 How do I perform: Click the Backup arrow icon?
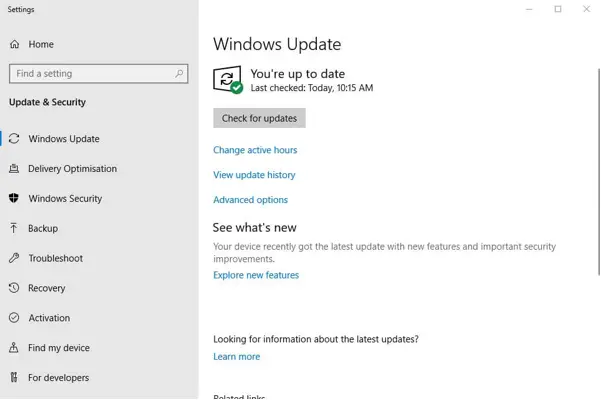tap(14, 228)
